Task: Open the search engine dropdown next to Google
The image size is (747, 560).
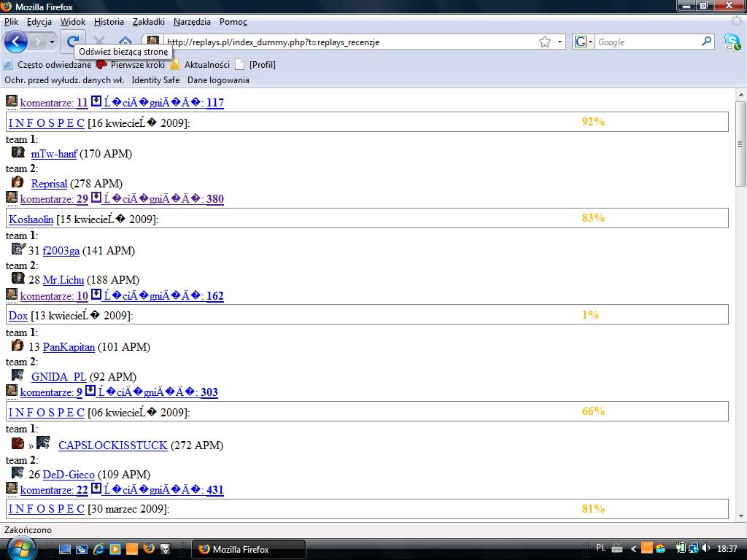Action: (x=584, y=42)
